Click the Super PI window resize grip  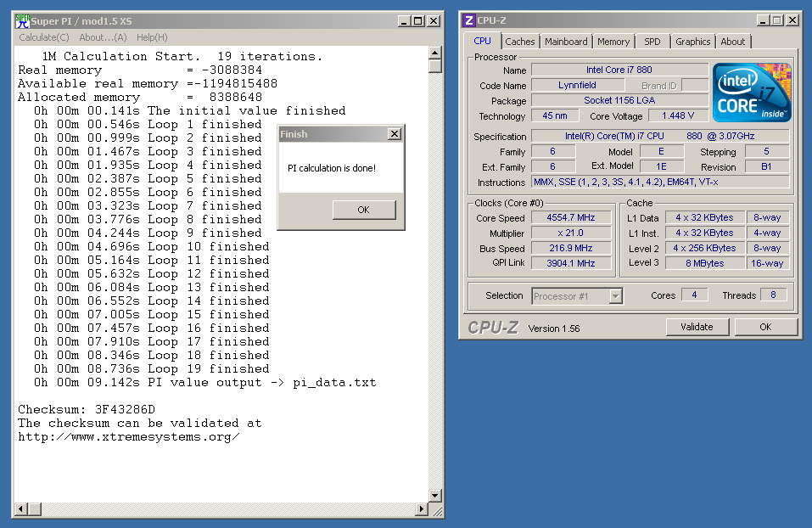pos(437,511)
